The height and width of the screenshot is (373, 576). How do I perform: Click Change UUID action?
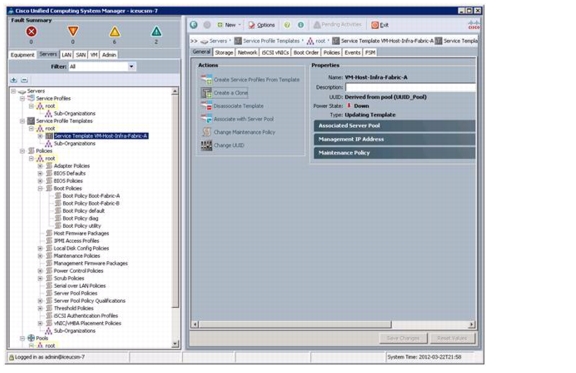pos(229,145)
